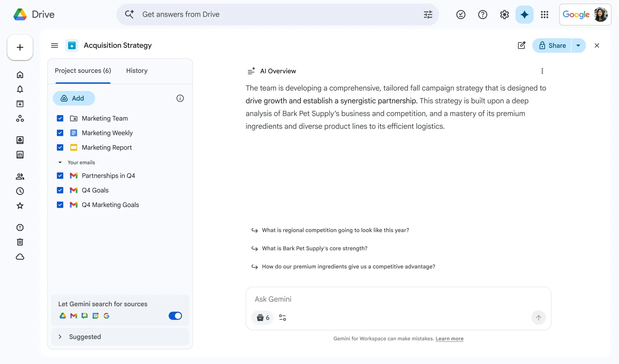
Task: Enable Let Gemini search for sources
Action: coord(175,316)
